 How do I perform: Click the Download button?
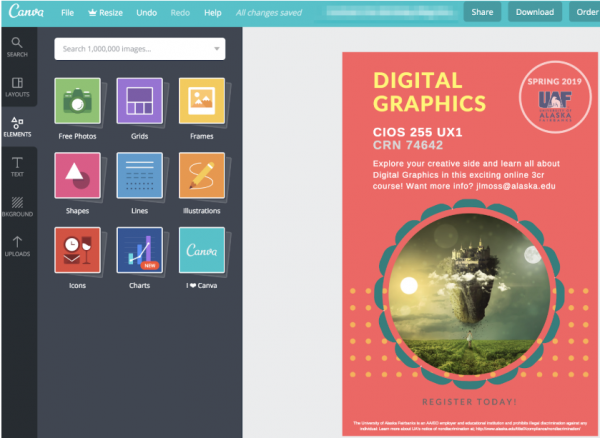pyautogui.click(x=535, y=13)
